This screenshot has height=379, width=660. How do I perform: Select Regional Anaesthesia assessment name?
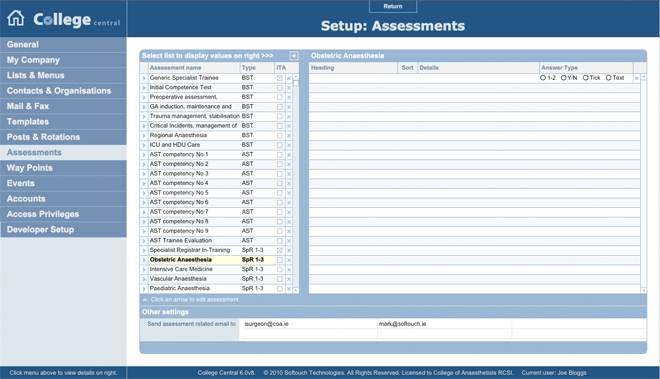178,136
